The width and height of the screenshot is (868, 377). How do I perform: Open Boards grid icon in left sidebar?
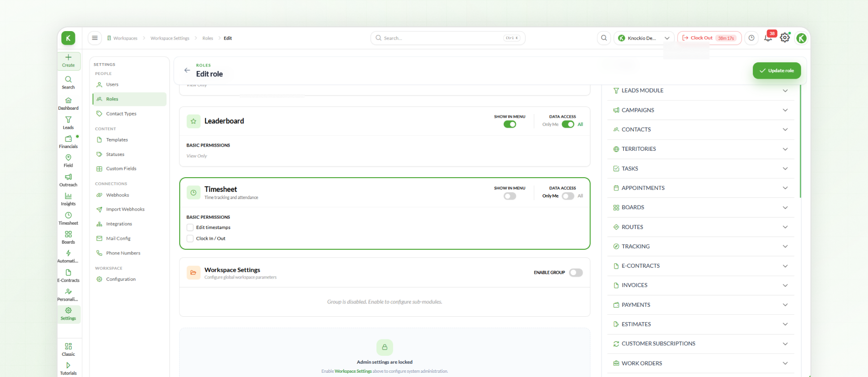pyautogui.click(x=68, y=234)
